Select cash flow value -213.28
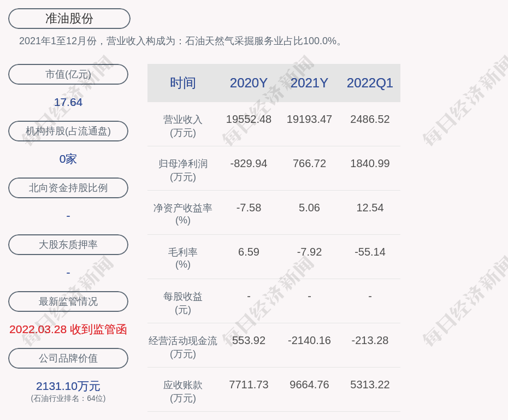The width and height of the screenshot is (508, 420). 370,340
